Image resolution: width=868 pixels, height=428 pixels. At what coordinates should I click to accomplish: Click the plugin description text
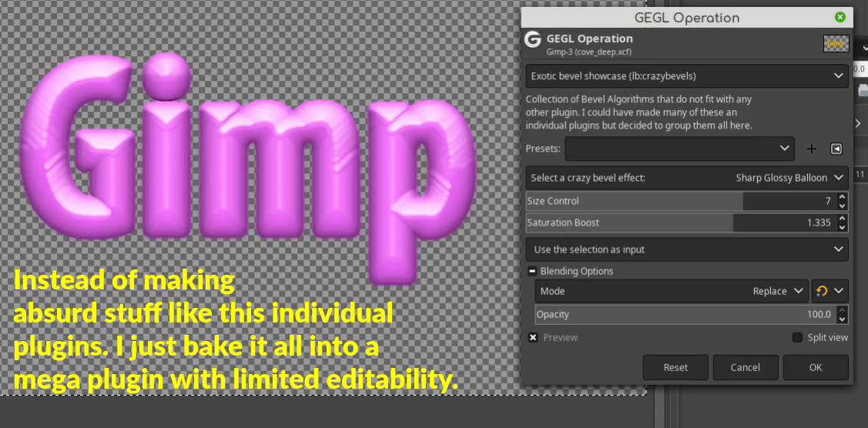tap(638, 112)
